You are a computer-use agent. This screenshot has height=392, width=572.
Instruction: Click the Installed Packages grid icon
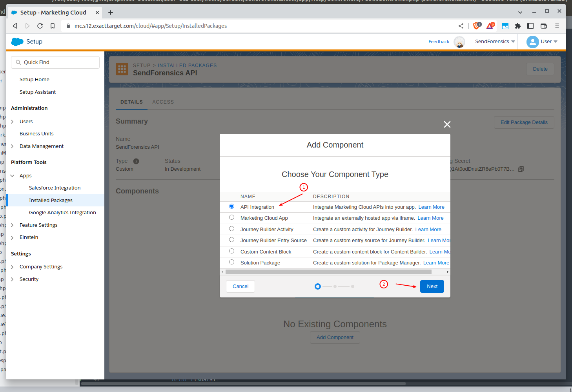(x=122, y=69)
